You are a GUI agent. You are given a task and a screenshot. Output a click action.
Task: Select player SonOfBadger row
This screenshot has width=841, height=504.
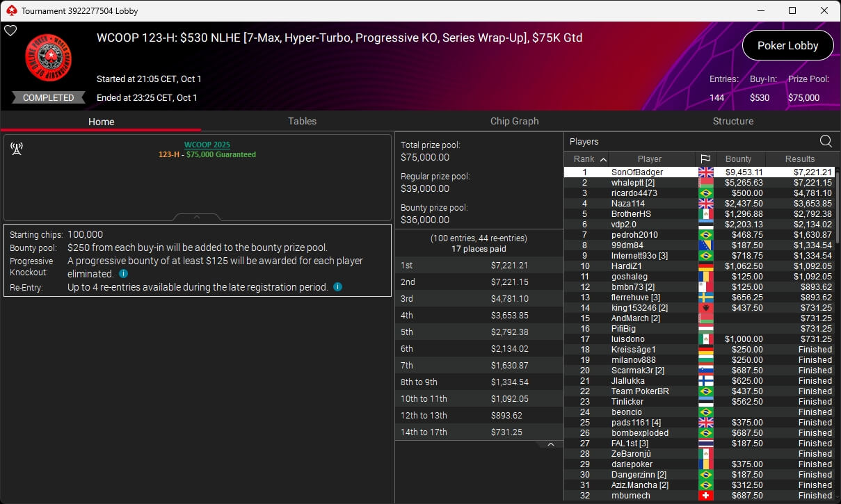698,172
